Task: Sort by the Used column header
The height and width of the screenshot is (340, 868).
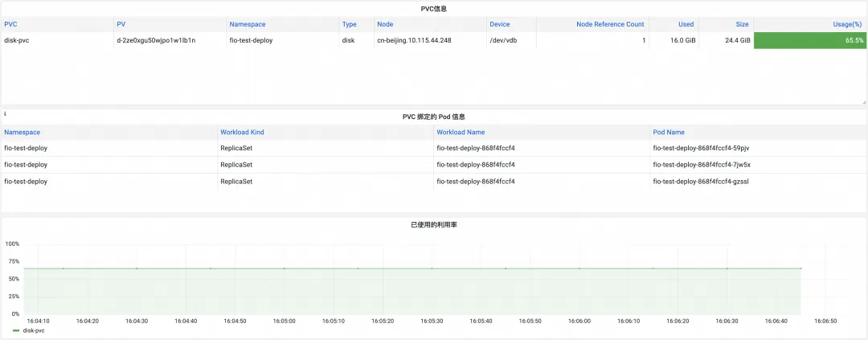Action: 686,24
